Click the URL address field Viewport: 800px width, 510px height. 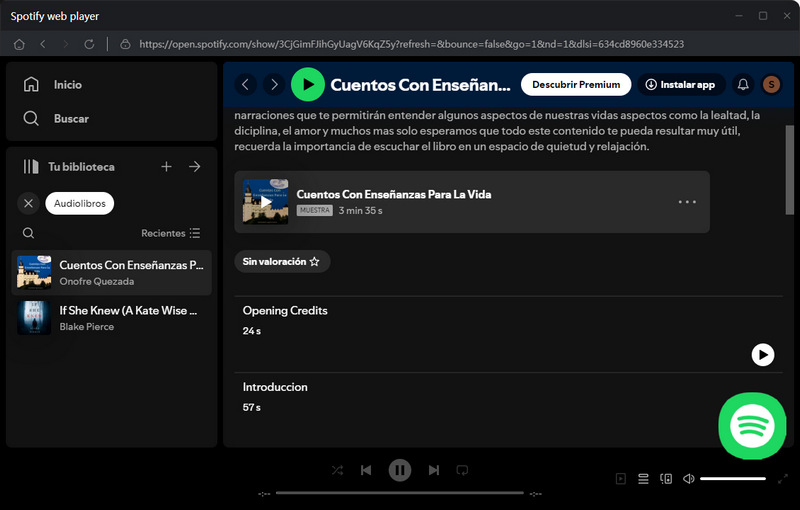411,44
